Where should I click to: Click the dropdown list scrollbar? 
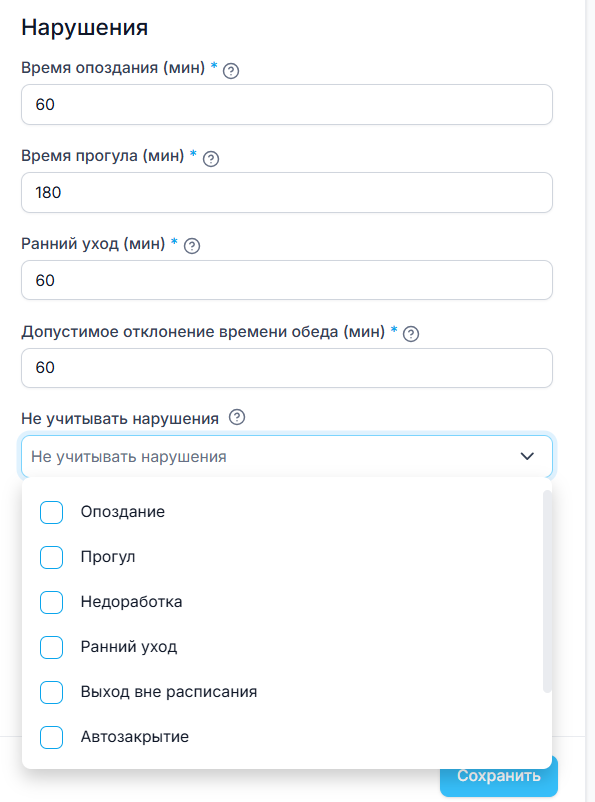pos(547,591)
